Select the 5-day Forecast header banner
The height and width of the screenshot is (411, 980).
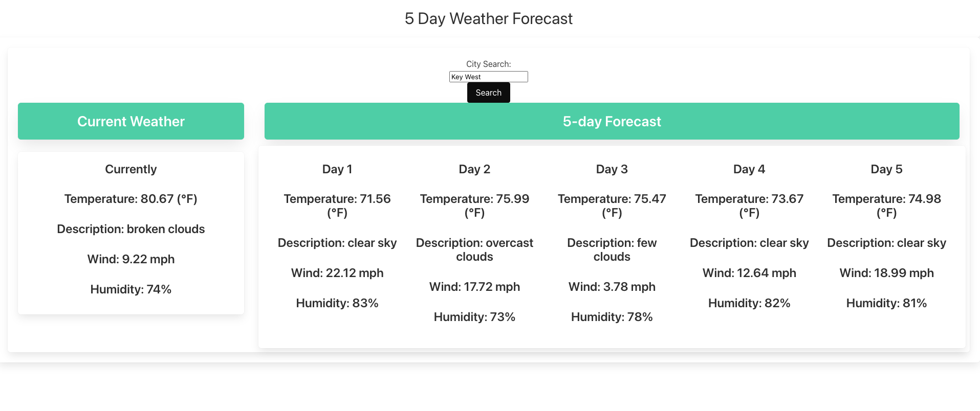click(x=612, y=121)
